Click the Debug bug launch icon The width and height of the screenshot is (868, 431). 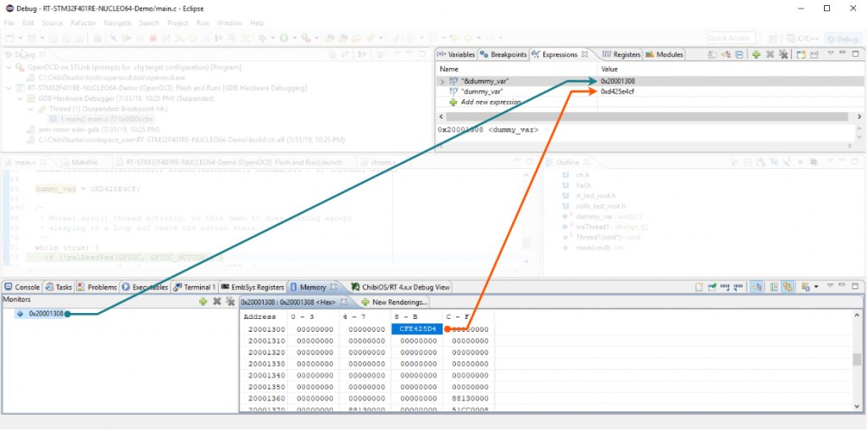point(262,38)
